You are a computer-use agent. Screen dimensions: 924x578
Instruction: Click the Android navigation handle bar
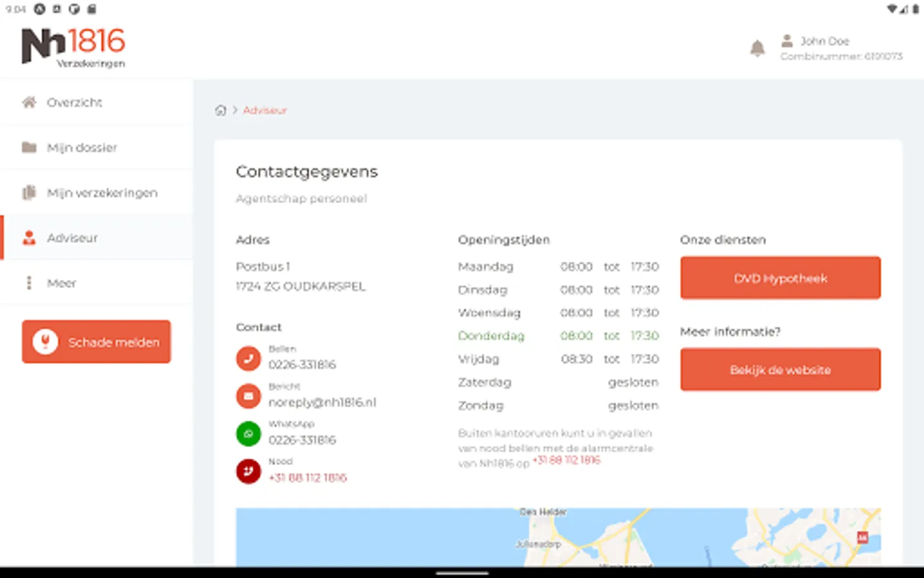click(462, 573)
